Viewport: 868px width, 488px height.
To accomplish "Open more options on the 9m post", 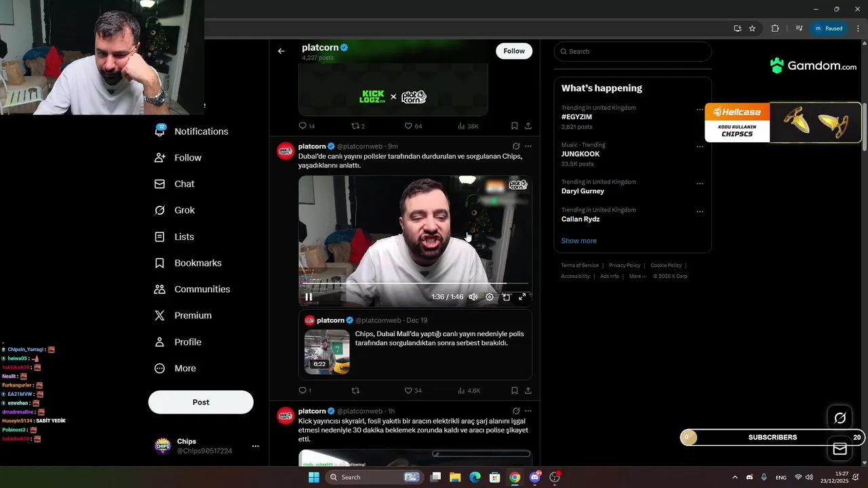I will pos(528,146).
